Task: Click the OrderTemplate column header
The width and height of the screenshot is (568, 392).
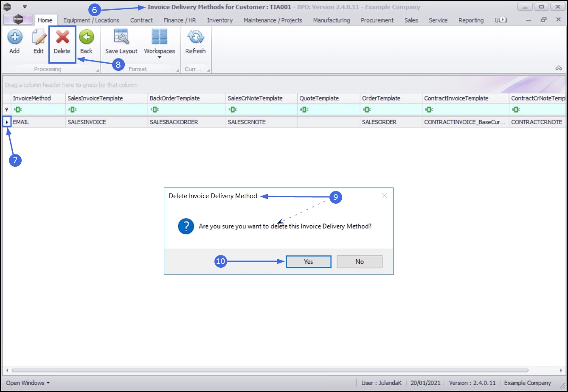Action: 391,98
